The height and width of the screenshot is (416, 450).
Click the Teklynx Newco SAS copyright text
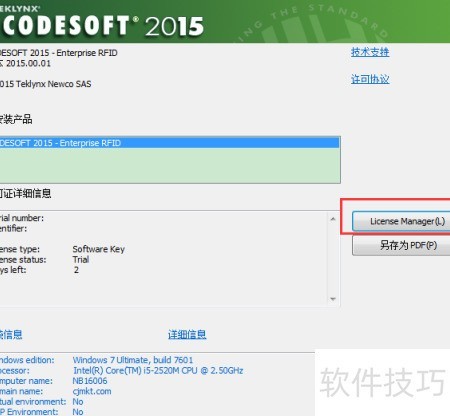point(46,84)
